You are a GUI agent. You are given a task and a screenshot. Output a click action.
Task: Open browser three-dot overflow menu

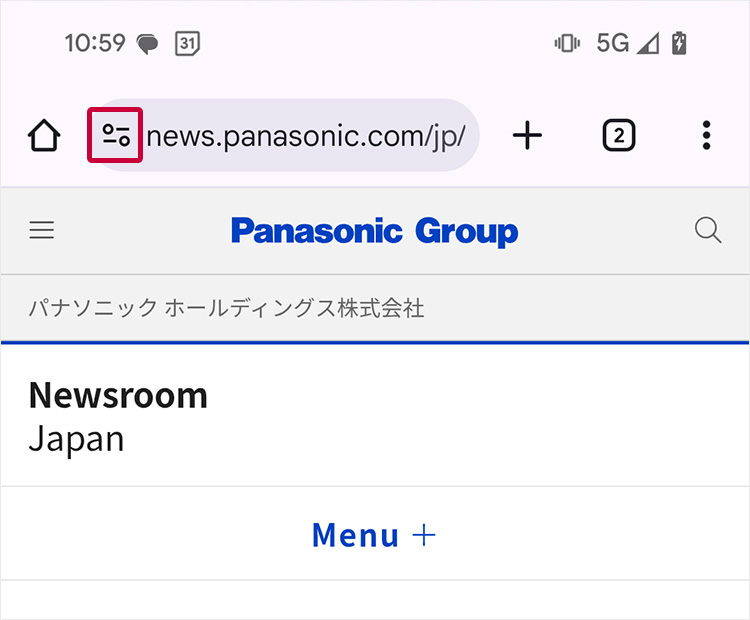point(706,135)
